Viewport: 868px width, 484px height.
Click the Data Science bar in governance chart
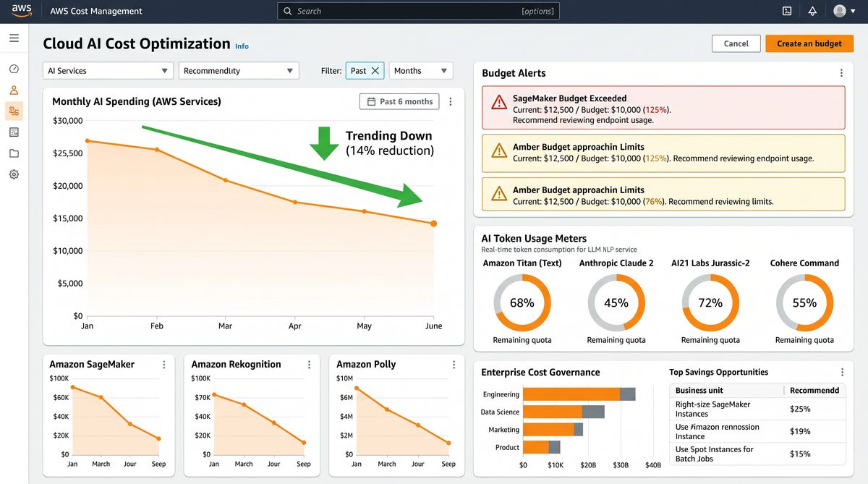(563, 412)
